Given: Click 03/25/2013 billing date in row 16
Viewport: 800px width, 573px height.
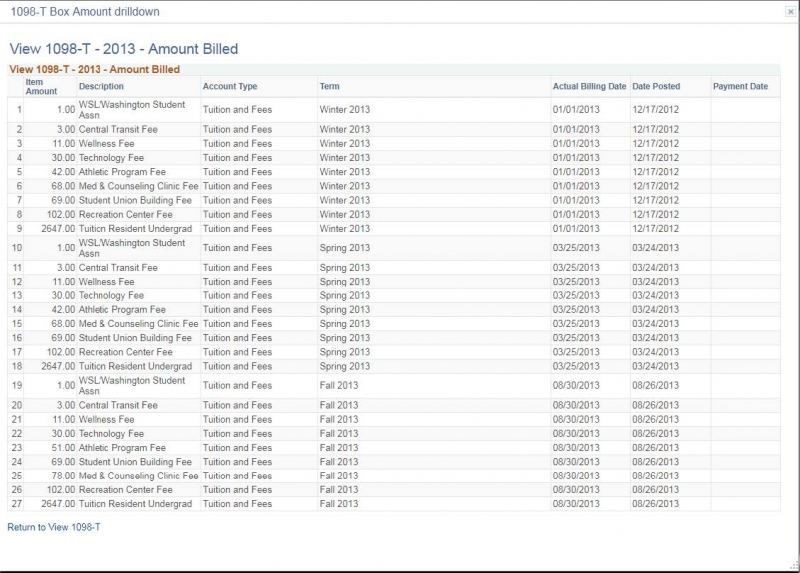Looking at the screenshot, I should click(x=576, y=338).
